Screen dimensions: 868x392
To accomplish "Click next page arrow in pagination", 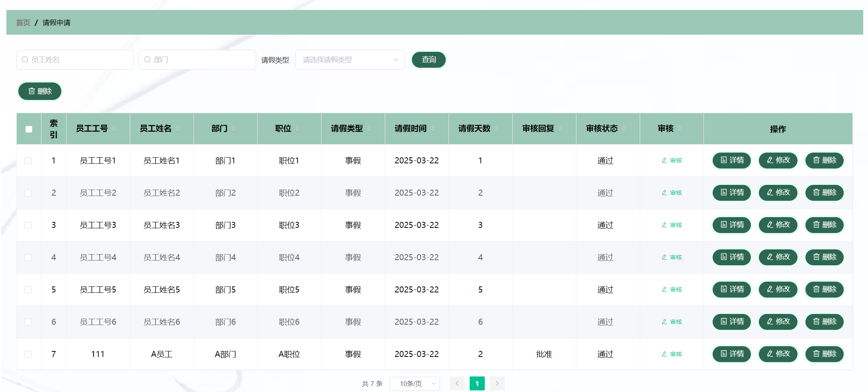I will click(497, 383).
